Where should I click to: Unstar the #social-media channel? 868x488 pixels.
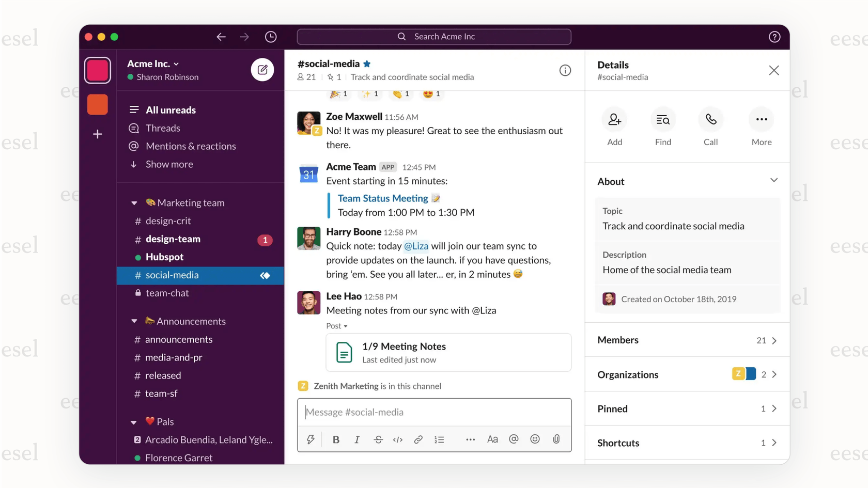[367, 64]
